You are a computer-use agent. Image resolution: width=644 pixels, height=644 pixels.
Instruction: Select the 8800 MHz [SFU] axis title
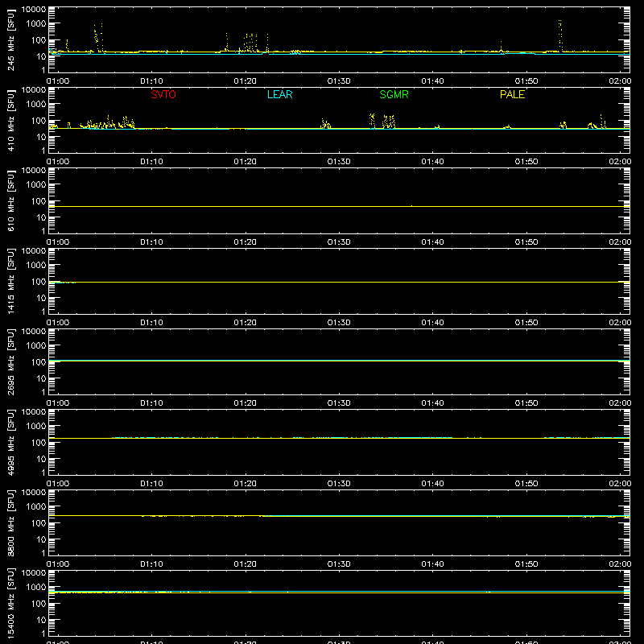[10, 522]
